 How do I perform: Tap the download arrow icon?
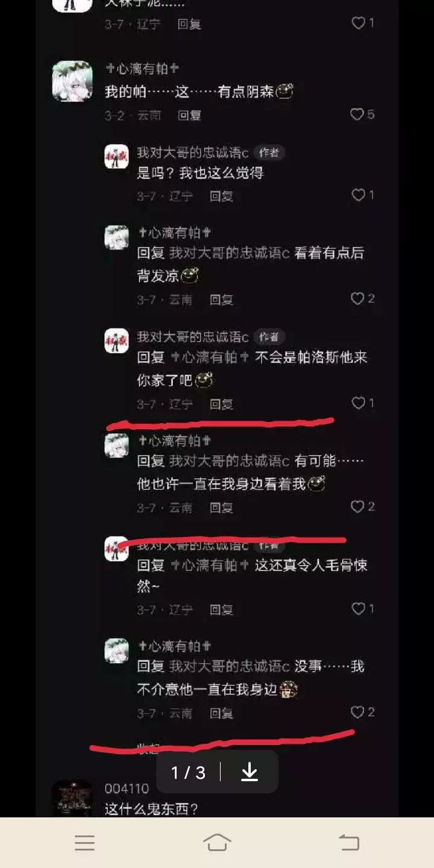[250, 772]
